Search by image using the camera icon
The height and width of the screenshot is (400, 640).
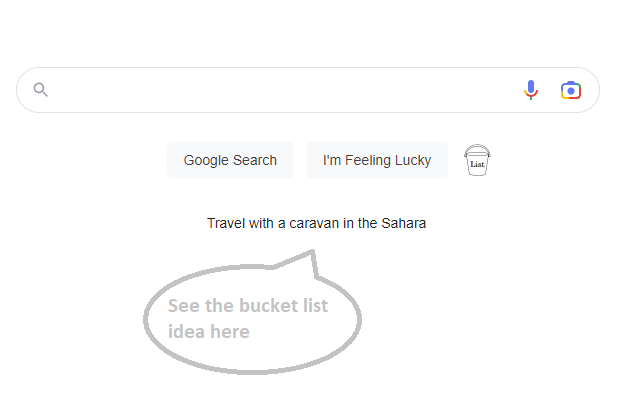coord(571,90)
